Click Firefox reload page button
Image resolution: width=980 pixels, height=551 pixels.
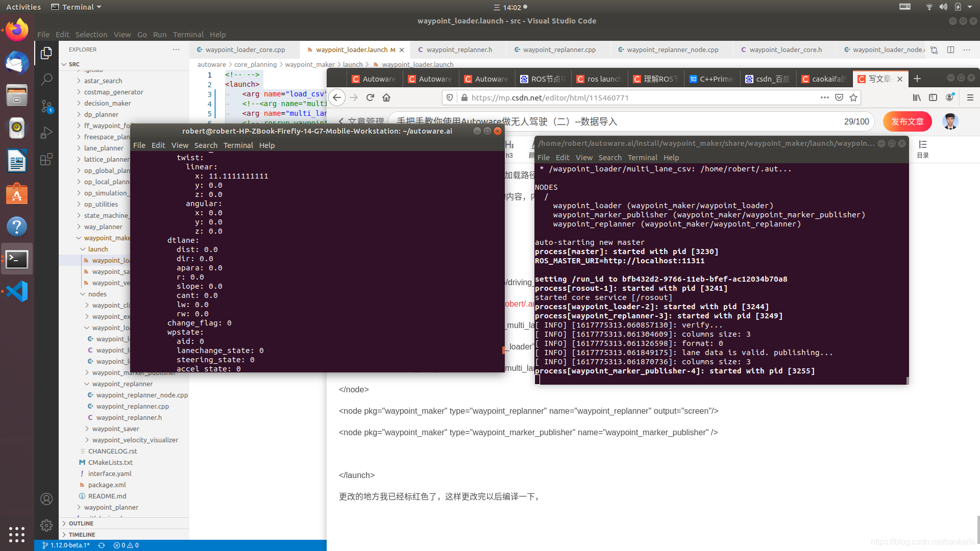(x=370, y=97)
